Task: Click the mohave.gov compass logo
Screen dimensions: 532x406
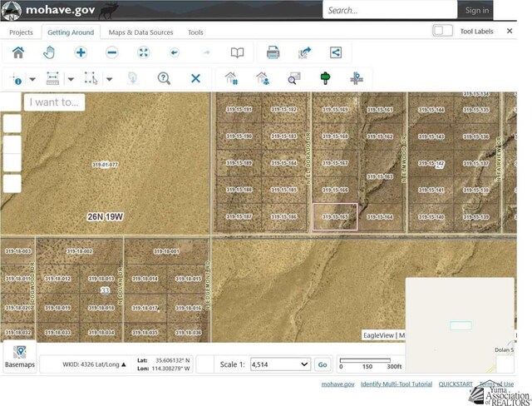Action: (x=11, y=11)
